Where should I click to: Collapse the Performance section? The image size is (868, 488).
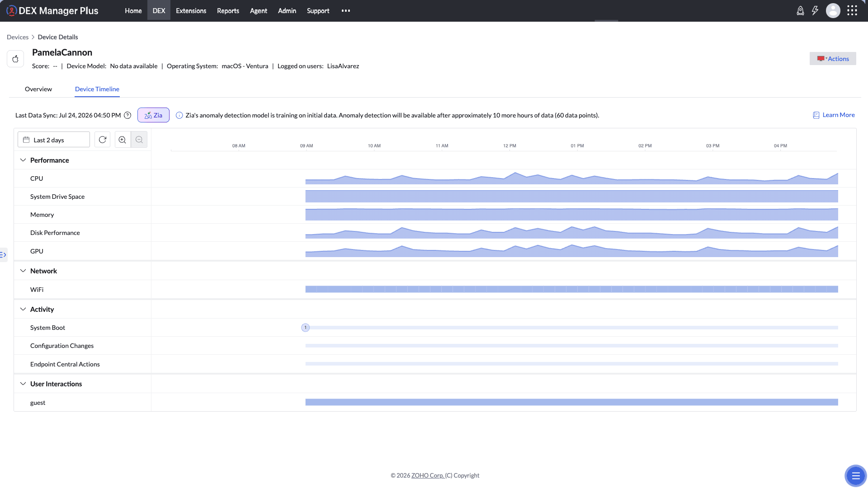[23, 160]
